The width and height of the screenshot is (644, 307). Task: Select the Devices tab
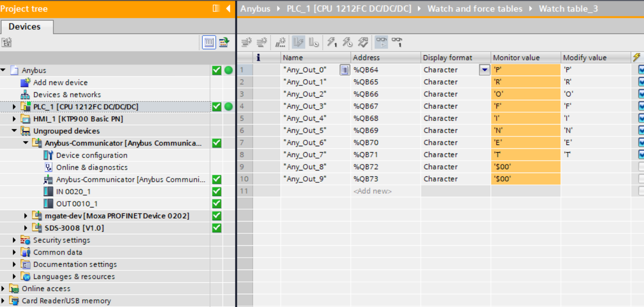tap(25, 26)
